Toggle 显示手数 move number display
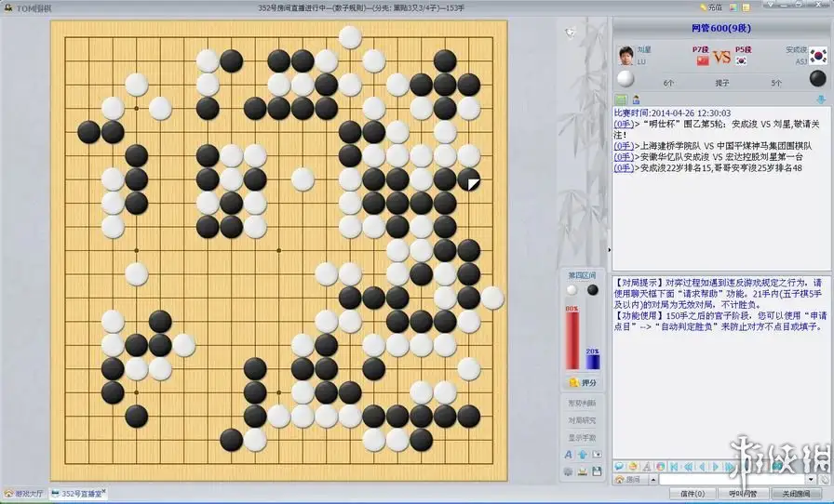The image size is (834, 504). [x=582, y=438]
